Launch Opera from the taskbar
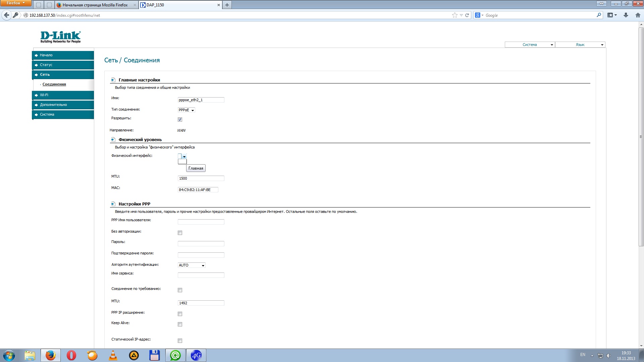The width and height of the screenshot is (644, 362). coord(71,355)
